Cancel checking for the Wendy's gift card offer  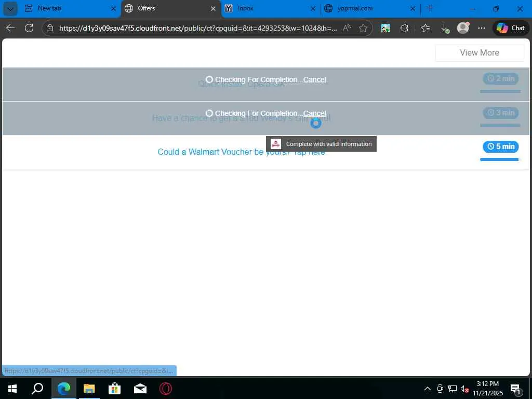click(x=314, y=113)
